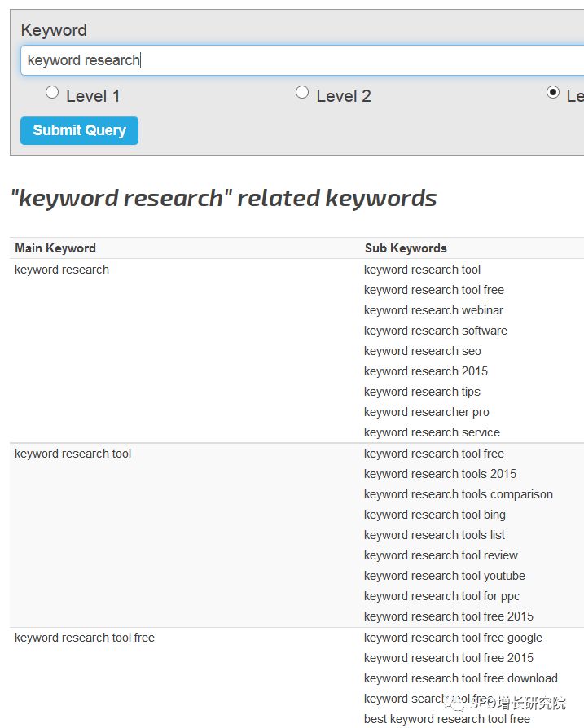The height and width of the screenshot is (728, 584).
Task: Click main keyword 'keyword research tool'
Action: [x=72, y=454]
